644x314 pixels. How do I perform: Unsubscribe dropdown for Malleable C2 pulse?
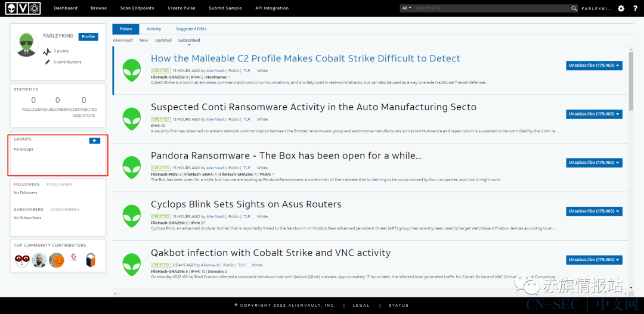tap(594, 66)
